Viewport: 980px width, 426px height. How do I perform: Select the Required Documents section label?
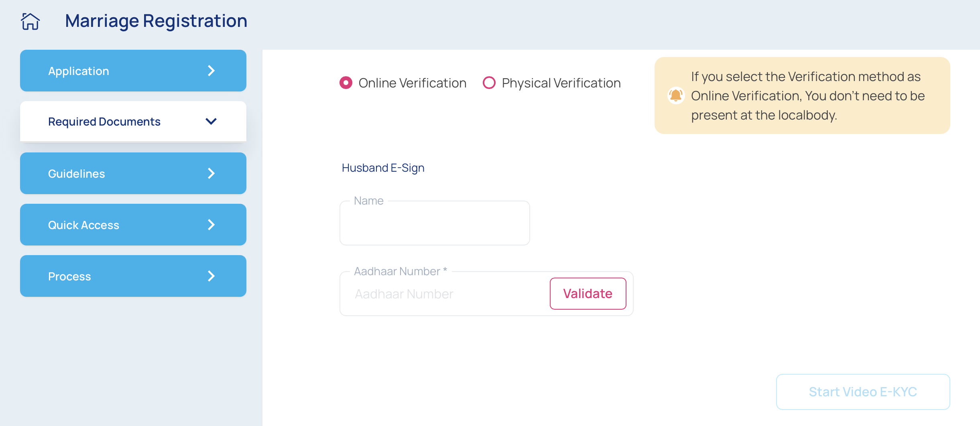(104, 122)
